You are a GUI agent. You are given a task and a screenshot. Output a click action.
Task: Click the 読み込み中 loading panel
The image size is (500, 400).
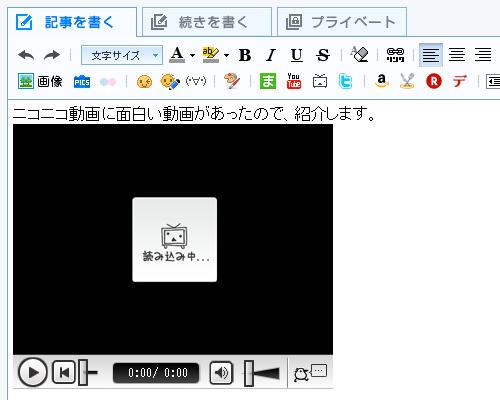[x=175, y=240]
